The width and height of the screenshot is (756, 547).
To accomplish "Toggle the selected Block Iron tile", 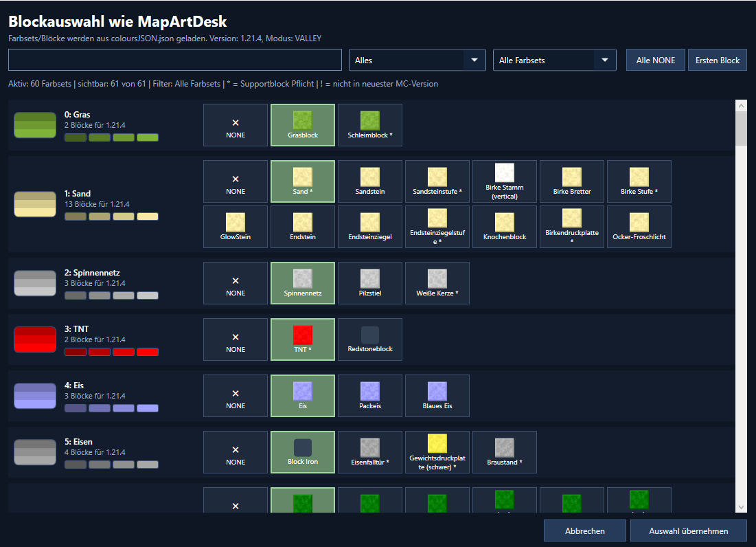I will click(303, 452).
